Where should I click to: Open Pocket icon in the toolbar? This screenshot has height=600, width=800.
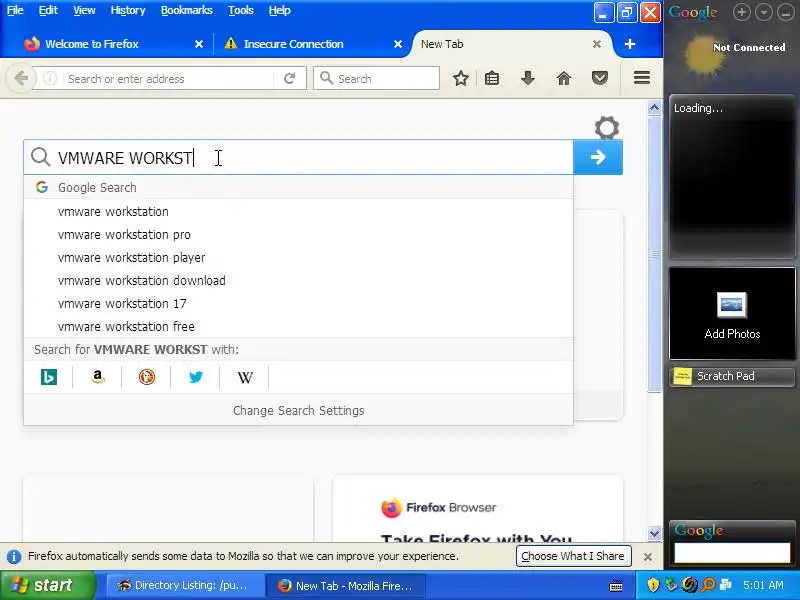tap(599, 79)
